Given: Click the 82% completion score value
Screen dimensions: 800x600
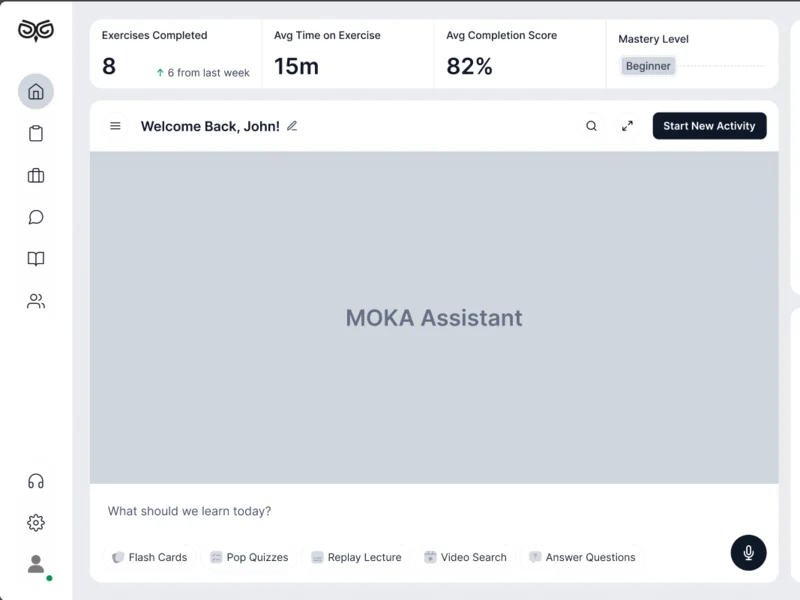Looking at the screenshot, I should tap(469, 66).
